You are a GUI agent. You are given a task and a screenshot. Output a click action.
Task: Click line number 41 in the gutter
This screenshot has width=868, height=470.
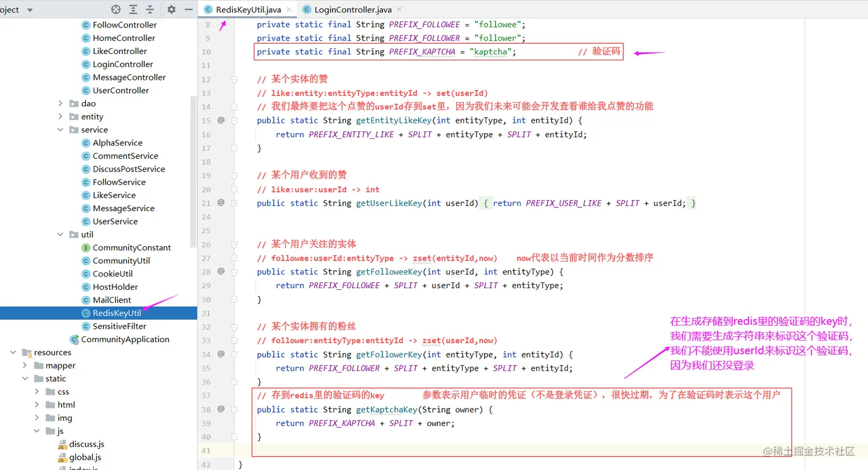click(x=206, y=451)
